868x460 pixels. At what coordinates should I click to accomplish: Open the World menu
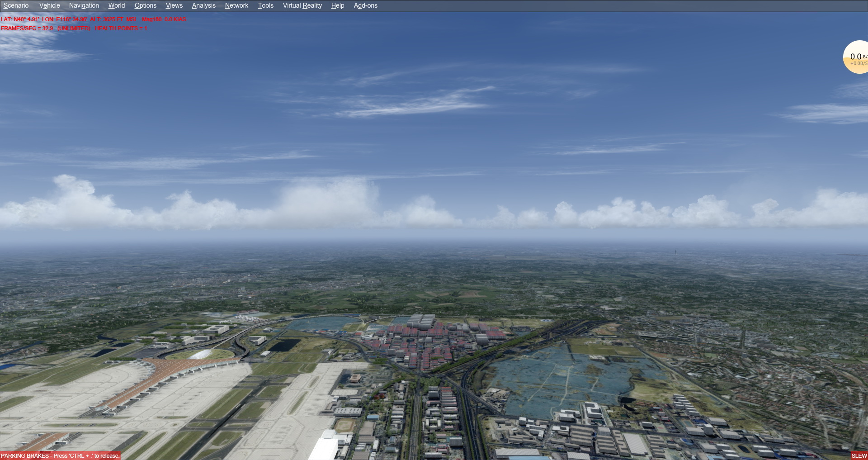click(116, 5)
